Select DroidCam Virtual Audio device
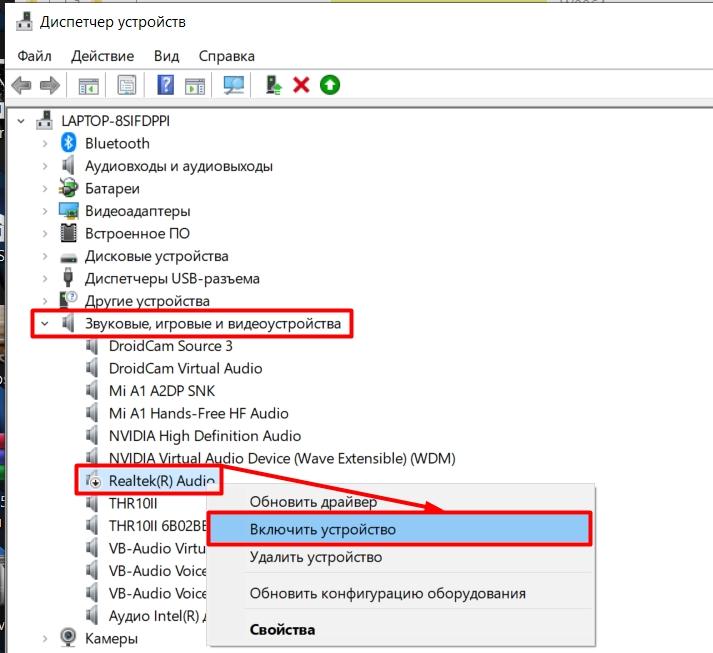Viewport: 713px width, 653px height. tap(186, 368)
